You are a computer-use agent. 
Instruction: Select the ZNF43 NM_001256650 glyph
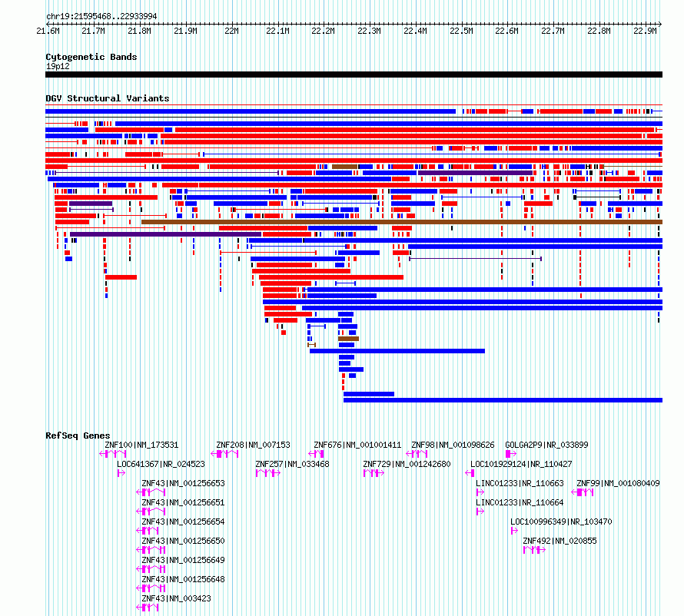(151, 550)
